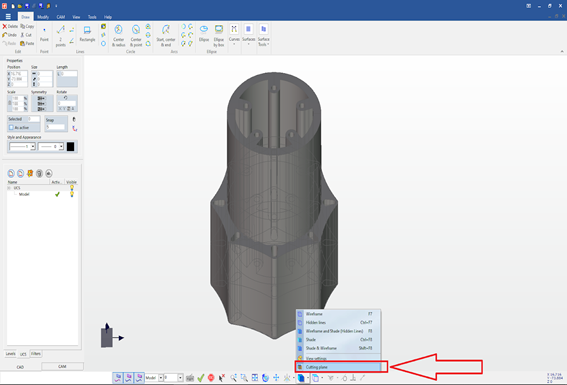The height and width of the screenshot is (385, 567).
Task: Select the Ellipse by box tool
Action: (219, 35)
